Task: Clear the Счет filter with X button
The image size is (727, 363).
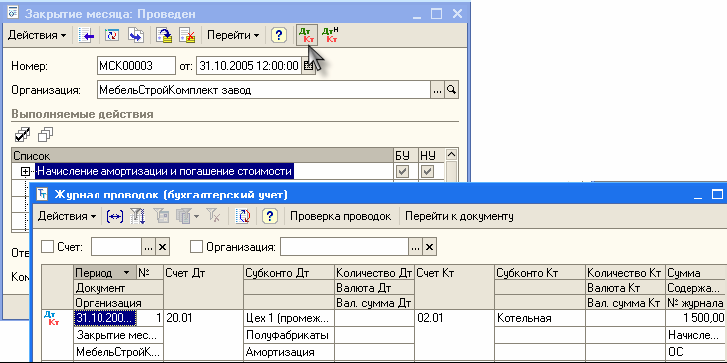Action: coord(162,247)
